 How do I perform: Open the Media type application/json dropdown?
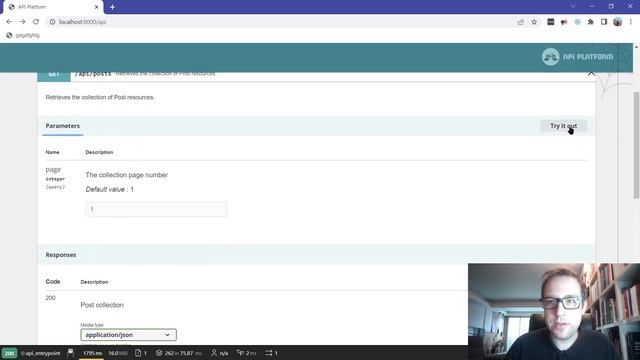click(x=128, y=335)
